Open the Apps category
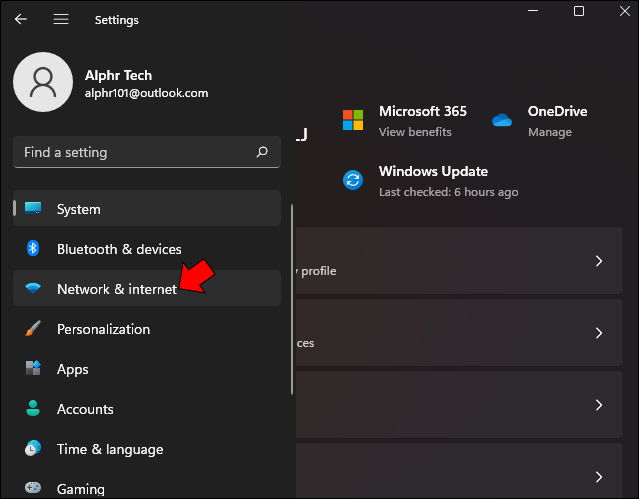 click(x=147, y=368)
